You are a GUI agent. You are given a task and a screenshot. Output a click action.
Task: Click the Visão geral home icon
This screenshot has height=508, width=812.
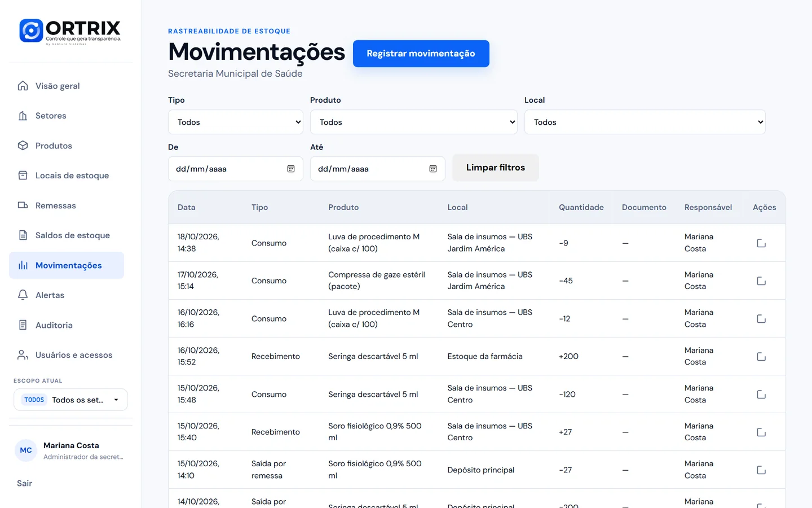pyautogui.click(x=23, y=86)
